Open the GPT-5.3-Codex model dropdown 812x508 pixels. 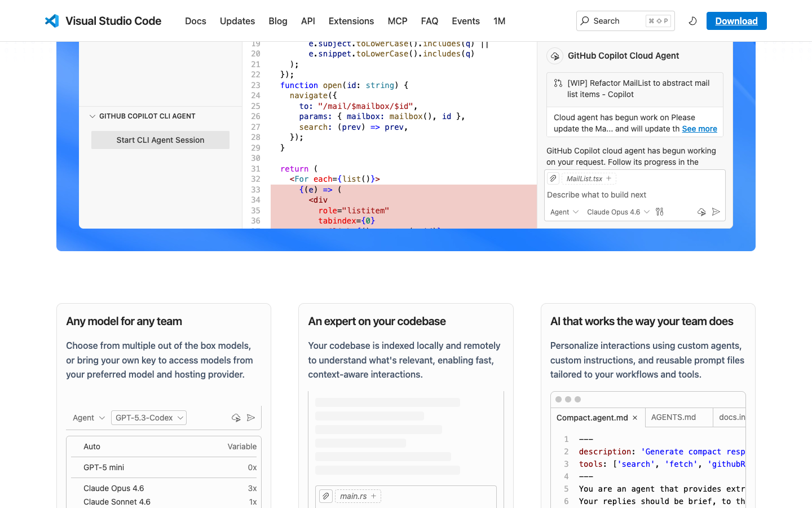(x=149, y=418)
